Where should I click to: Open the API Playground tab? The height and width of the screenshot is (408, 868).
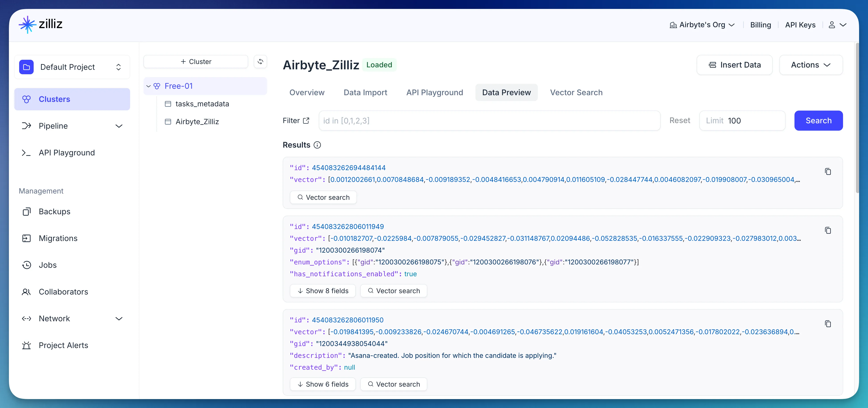pos(435,92)
